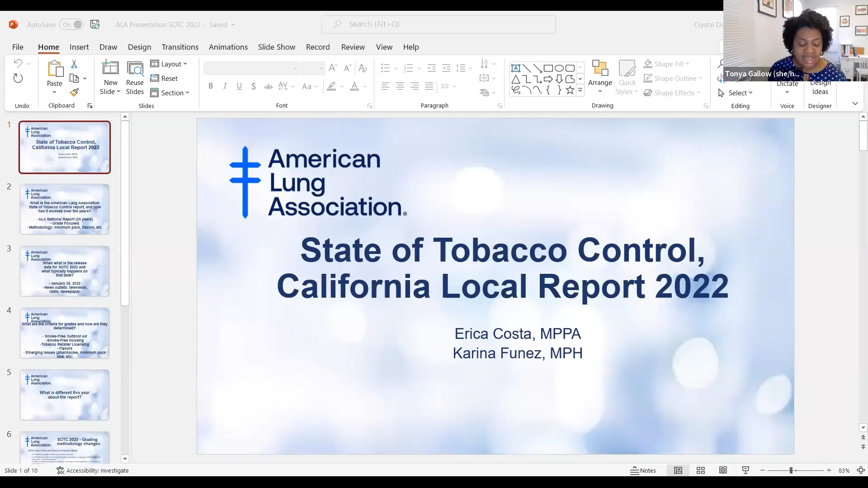
Task: Apply bold formatting to text
Action: click(x=210, y=86)
